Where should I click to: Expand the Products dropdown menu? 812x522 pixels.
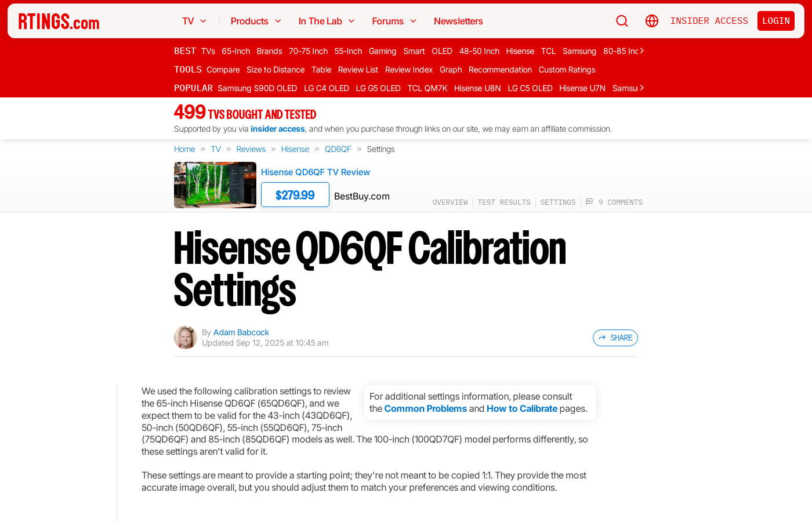[x=256, y=21]
